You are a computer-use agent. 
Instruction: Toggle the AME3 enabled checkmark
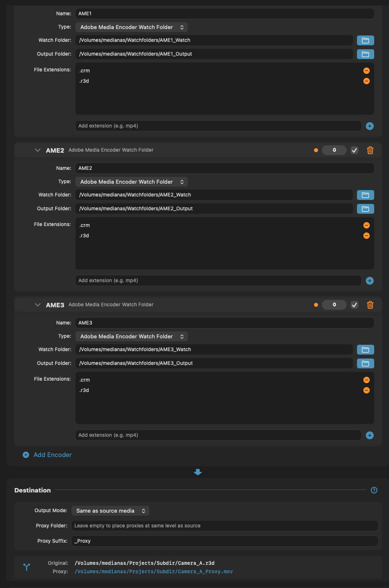click(x=354, y=305)
